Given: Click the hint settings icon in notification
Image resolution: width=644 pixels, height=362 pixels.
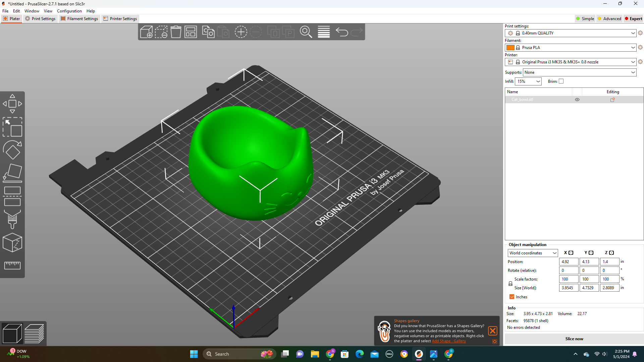Looking at the screenshot, I should [494, 341].
